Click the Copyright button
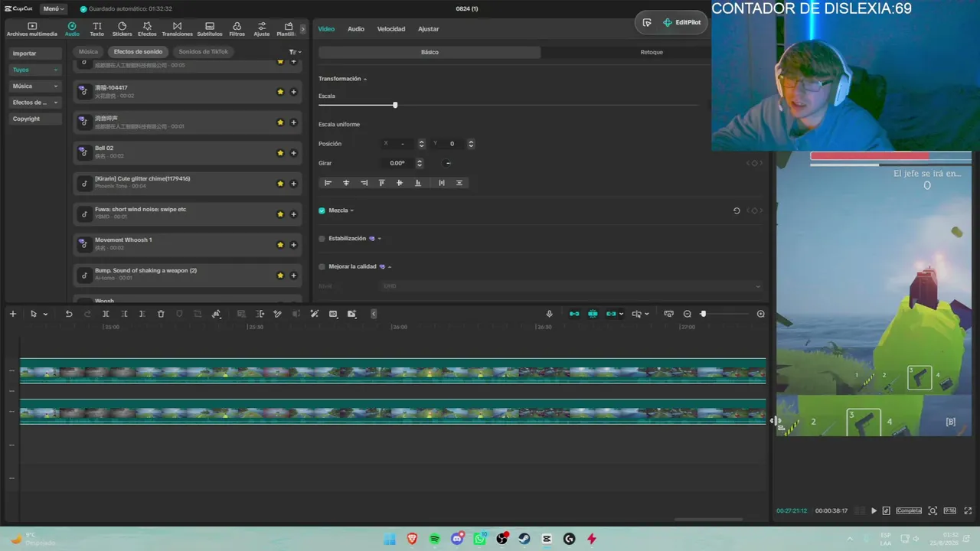Screen dimensions: 980x551 pos(35,119)
